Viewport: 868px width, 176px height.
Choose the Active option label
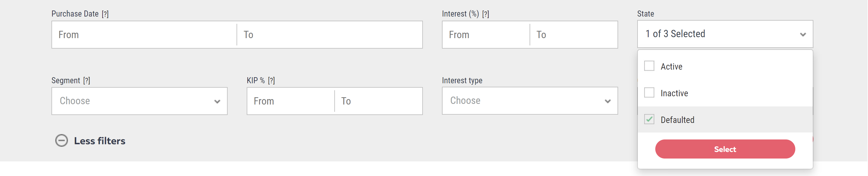click(x=671, y=67)
